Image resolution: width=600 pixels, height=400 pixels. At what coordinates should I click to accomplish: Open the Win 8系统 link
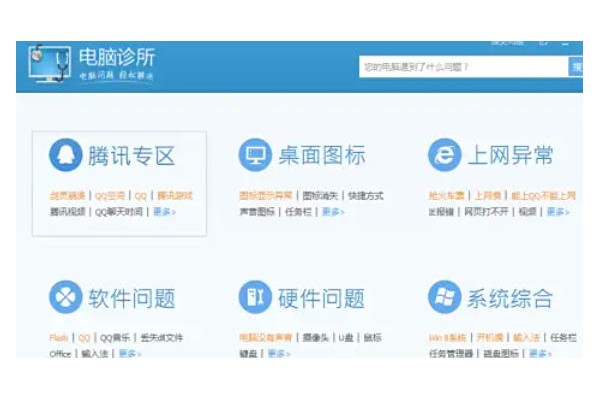(x=447, y=338)
